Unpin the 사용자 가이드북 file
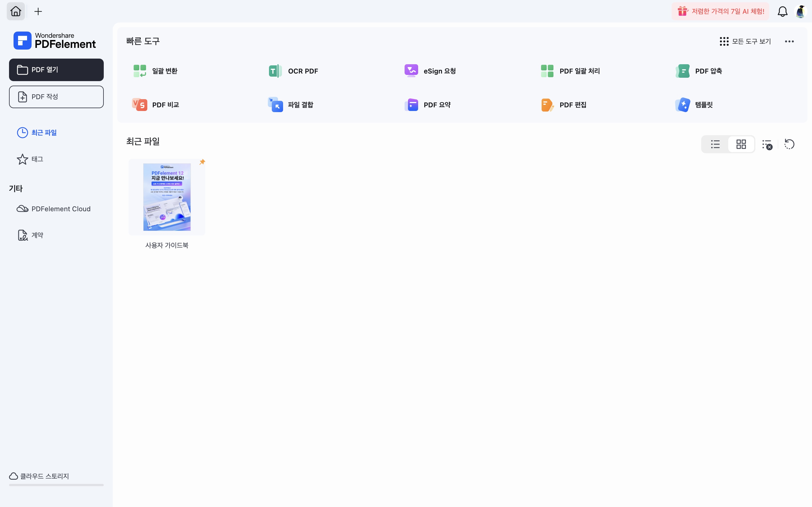812x507 pixels. pyautogui.click(x=202, y=162)
